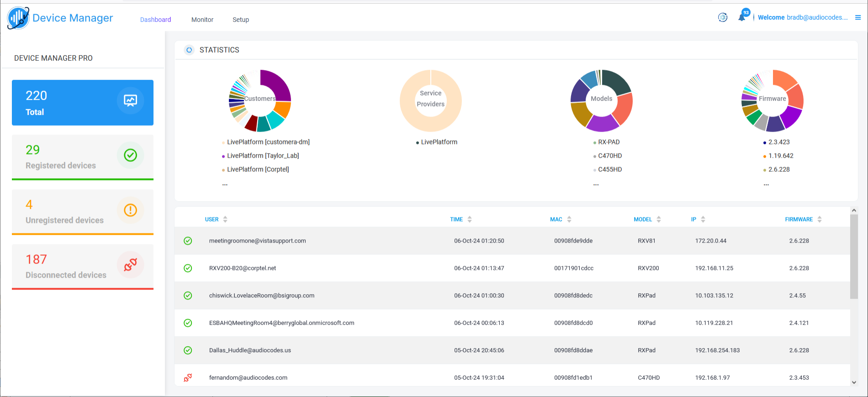868x397 pixels.
Task: Select the 4 Unregistered devices card
Action: pyautogui.click(x=83, y=212)
